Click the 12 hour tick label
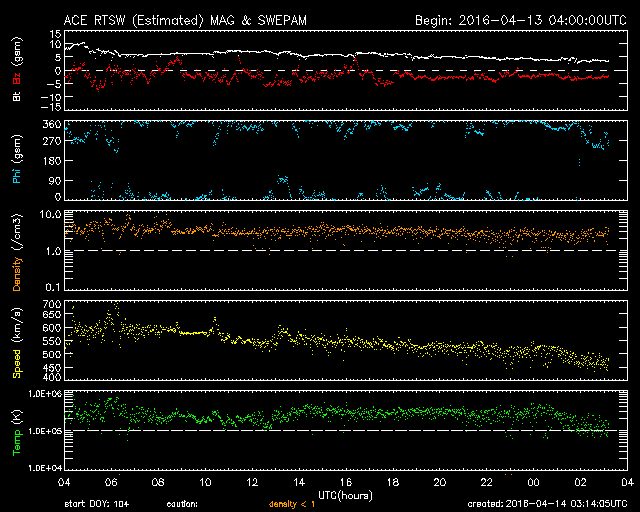Screen dimensions: 640x512 click(x=254, y=482)
